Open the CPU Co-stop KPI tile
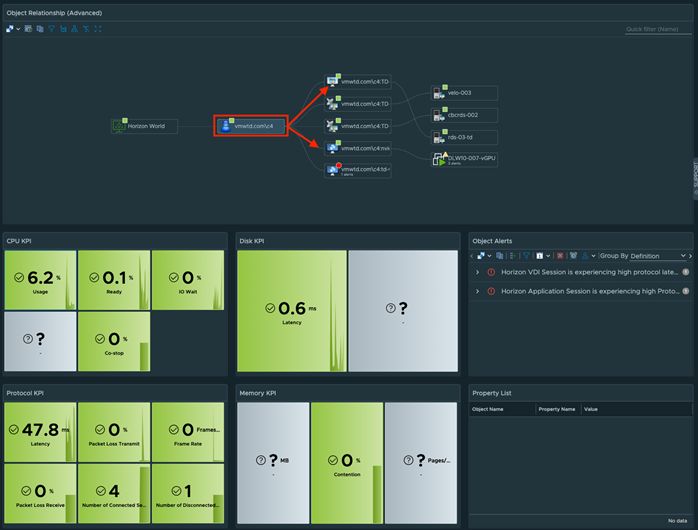The width and height of the screenshot is (698, 530). pyautogui.click(x=114, y=341)
